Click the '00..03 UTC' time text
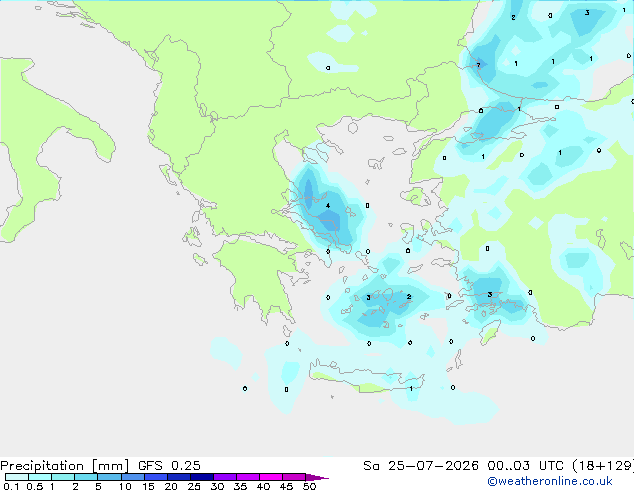Viewport: 634px width, 490px height. pos(525,466)
